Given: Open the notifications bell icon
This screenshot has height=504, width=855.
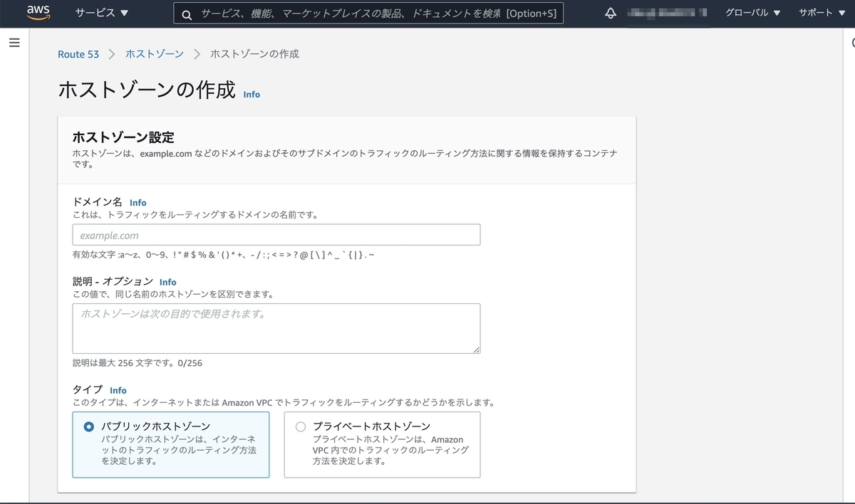Looking at the screenshot, I should pyautogui.click(x=611, y=14).
